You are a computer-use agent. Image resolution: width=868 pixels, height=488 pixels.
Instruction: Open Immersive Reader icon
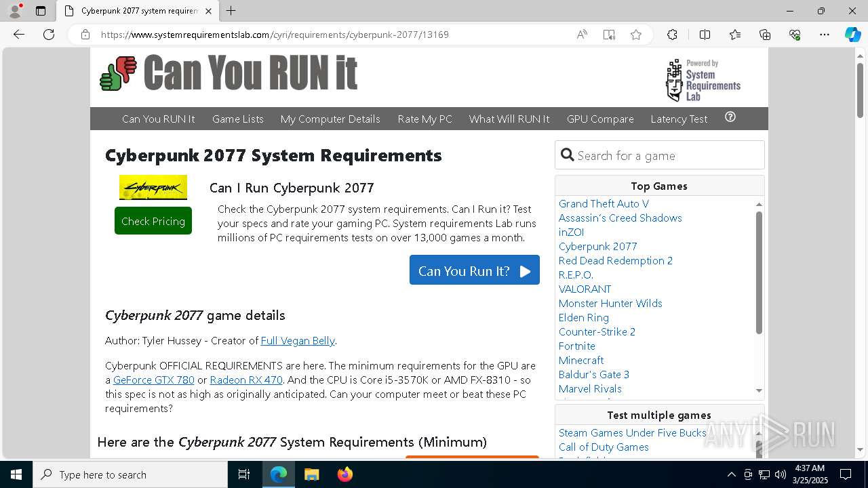[x=609, y=35]
